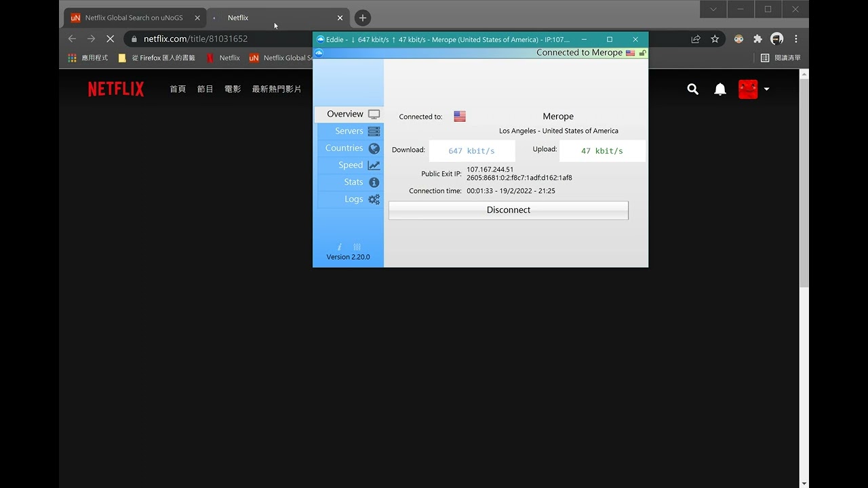Close the uNoGS browser tab
Viewport: 868px width, 488px height.
pos(197,18)
